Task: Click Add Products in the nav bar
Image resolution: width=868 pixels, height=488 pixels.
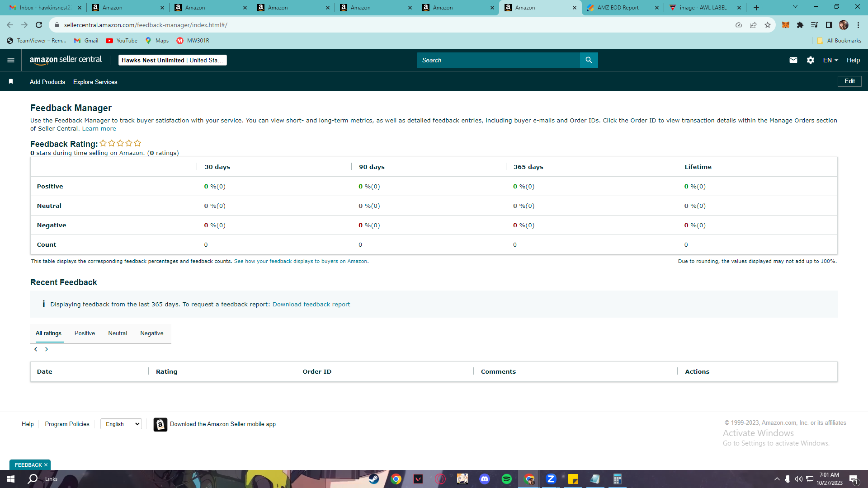Action: [47, 82]
